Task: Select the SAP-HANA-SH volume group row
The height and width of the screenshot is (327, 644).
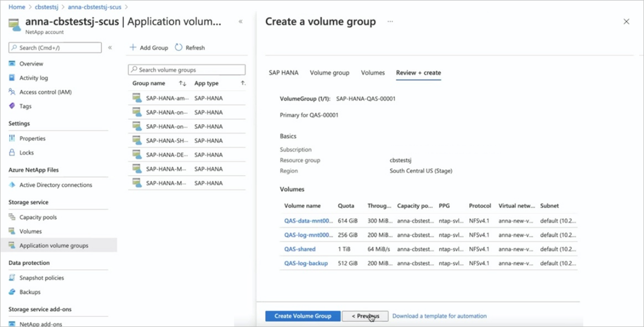Action: [x=187, y=141]
